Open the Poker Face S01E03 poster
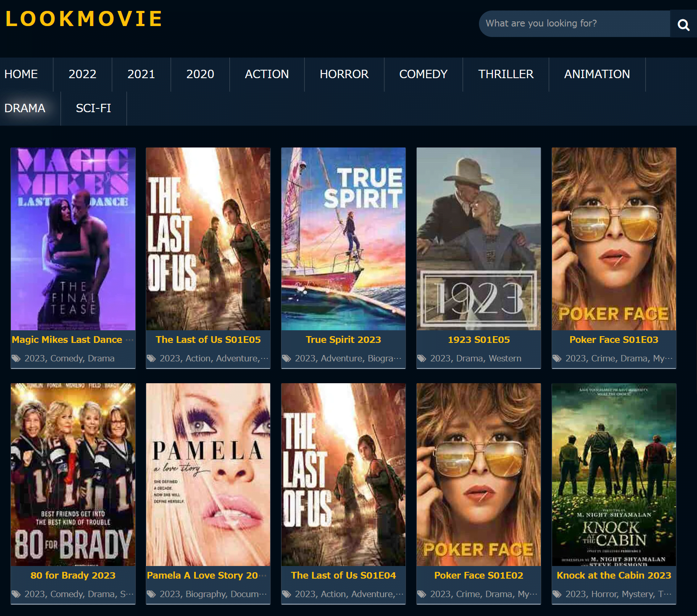This screenshot has width=697, height=616. coord(614,239)
